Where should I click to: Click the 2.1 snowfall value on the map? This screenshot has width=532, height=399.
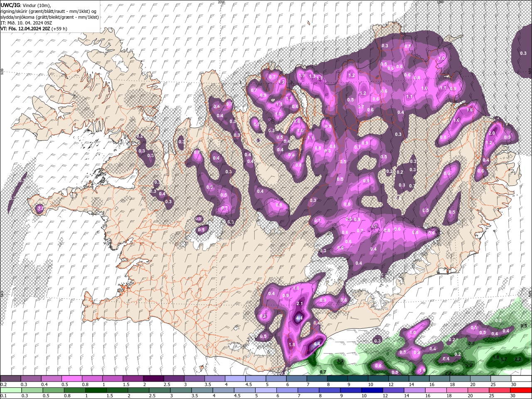(300, 304)
